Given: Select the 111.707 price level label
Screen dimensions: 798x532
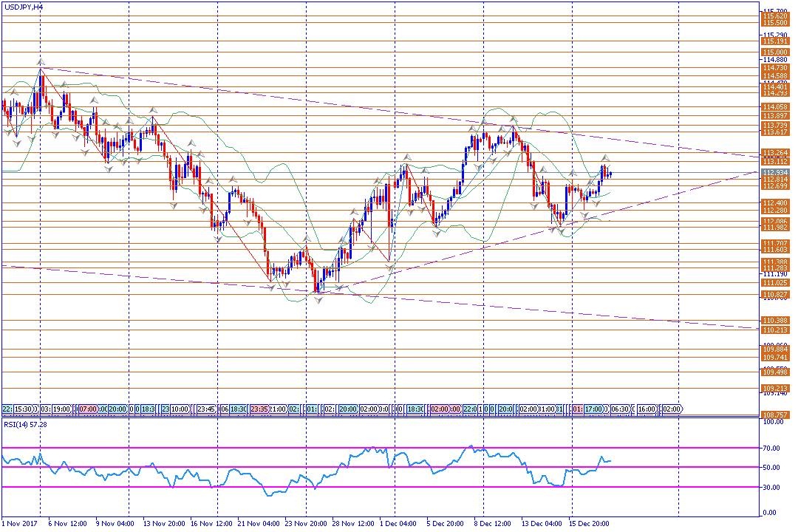Looking at the screenshot, I should coord(775,244).
